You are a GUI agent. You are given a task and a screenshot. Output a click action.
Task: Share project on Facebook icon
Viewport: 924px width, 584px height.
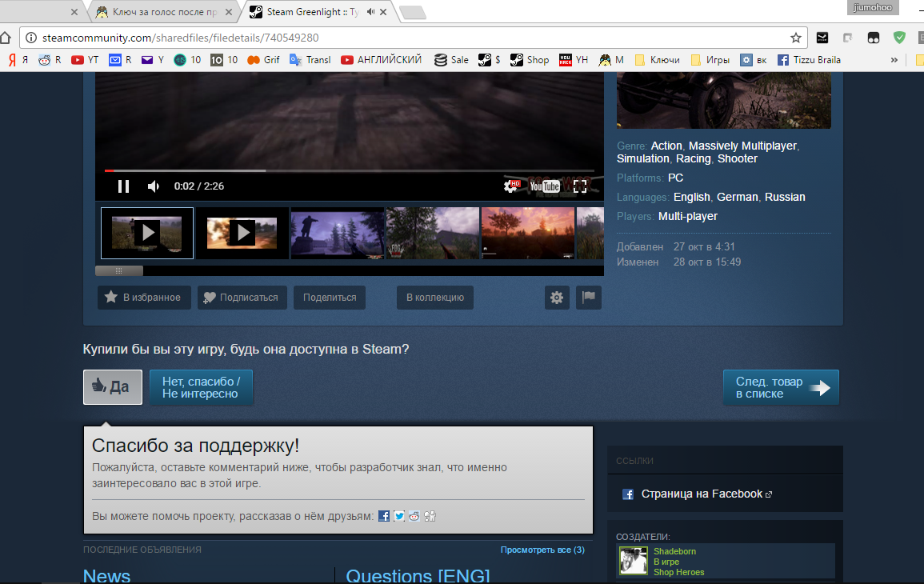coord(384,516)
